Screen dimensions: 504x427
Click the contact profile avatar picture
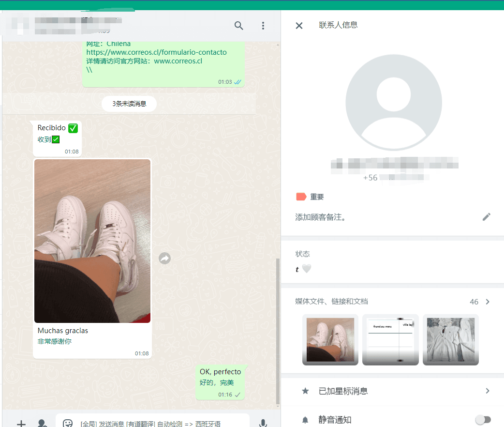(393, 103)
